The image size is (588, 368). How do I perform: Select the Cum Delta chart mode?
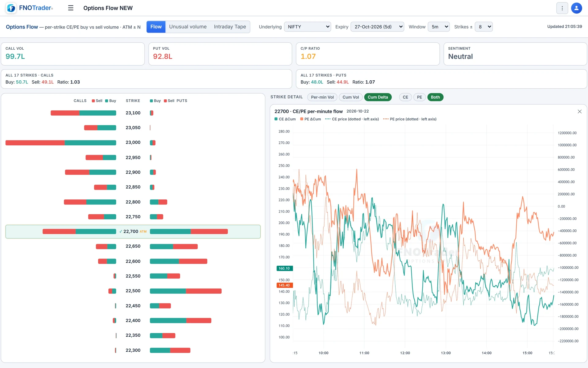(x=378, y=97)
